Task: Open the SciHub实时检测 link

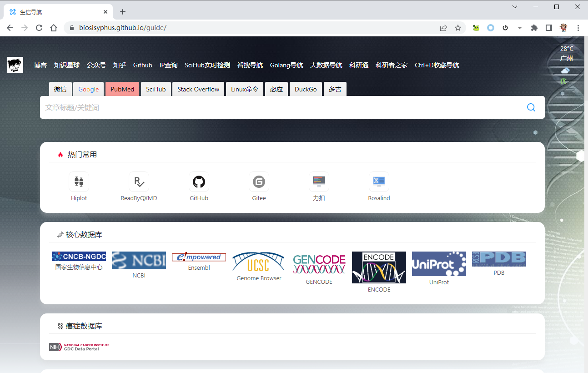Action: tap(206, 65)
